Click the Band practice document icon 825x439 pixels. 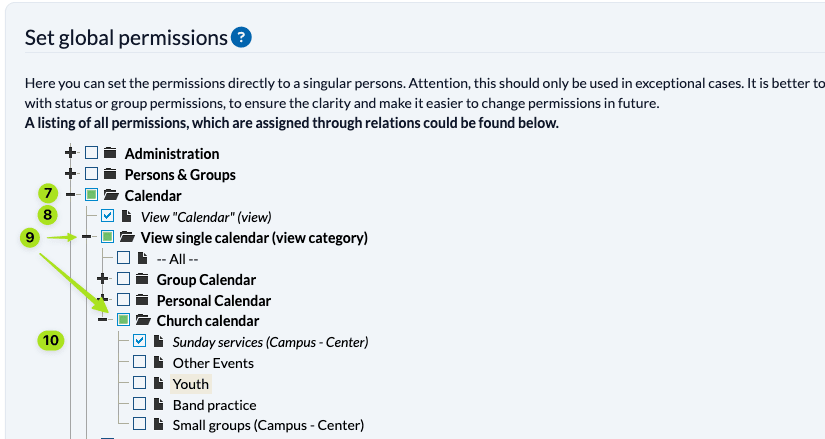point(158,405)
